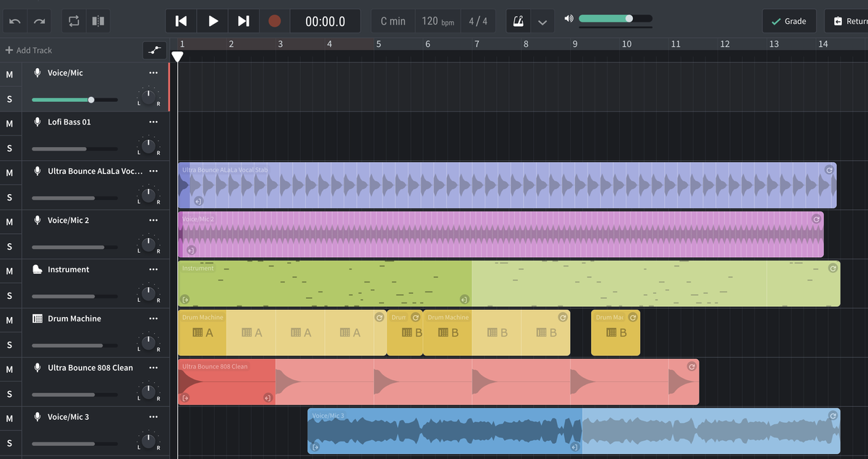Click the microphone icon of Voice/Mic 3 track
868x459 pixels.
[38, 417]
